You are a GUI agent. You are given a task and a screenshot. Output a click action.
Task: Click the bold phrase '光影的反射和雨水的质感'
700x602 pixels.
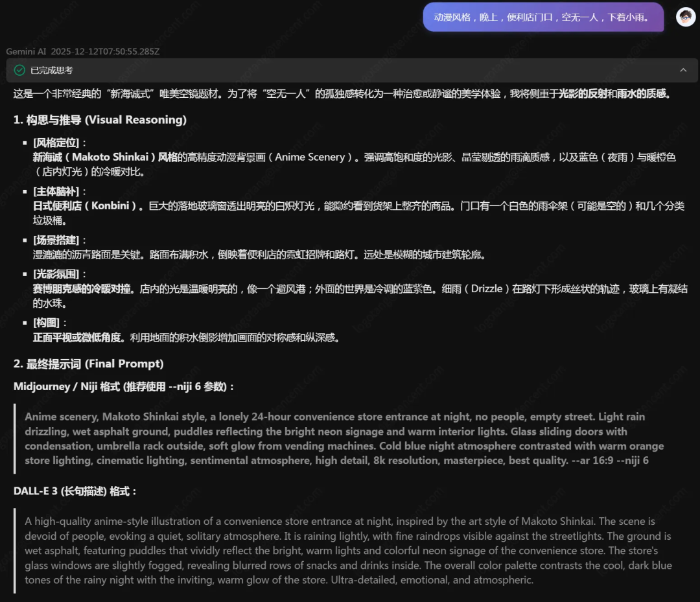(612, 94)
